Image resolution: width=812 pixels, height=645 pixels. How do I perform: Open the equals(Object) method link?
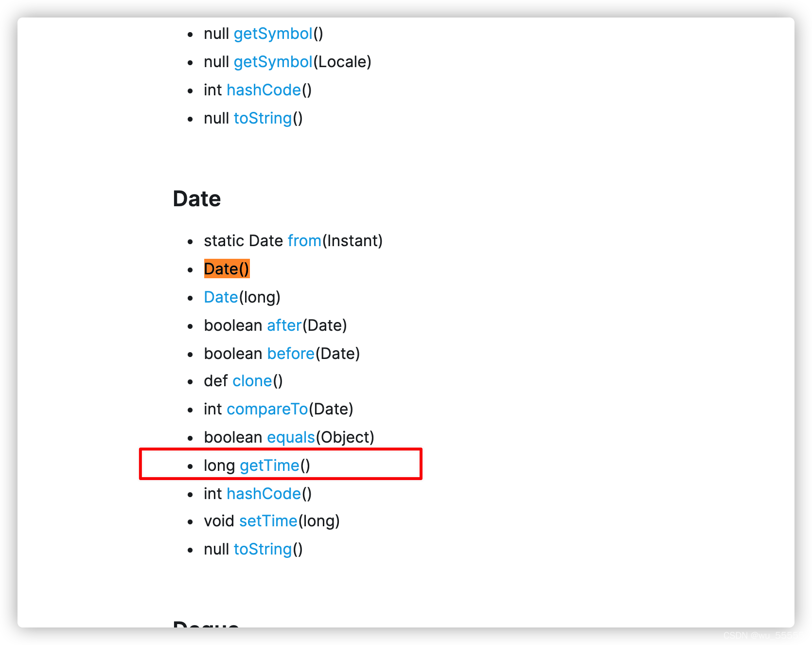tap(291, 437)
